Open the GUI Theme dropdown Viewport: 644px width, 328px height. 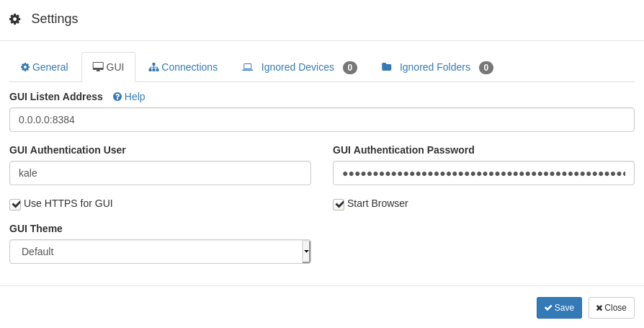tap(155, 252)
